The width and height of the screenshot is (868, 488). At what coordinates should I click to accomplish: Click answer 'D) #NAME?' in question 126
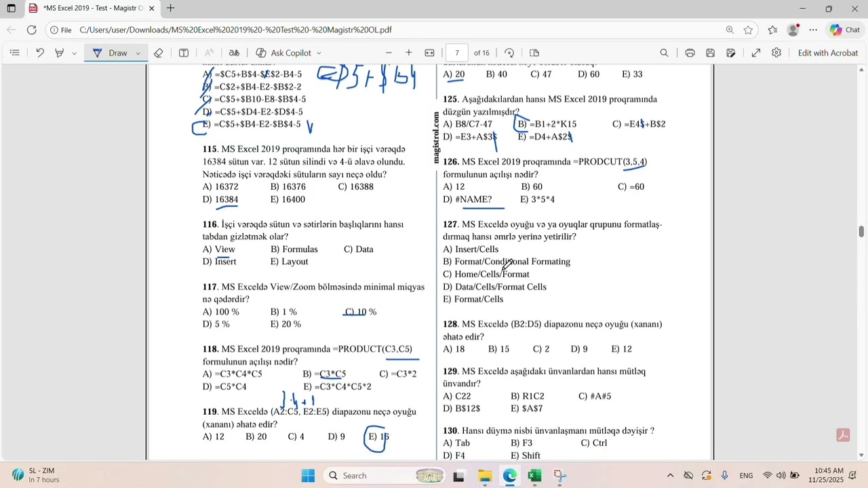[x=467, y=199]
